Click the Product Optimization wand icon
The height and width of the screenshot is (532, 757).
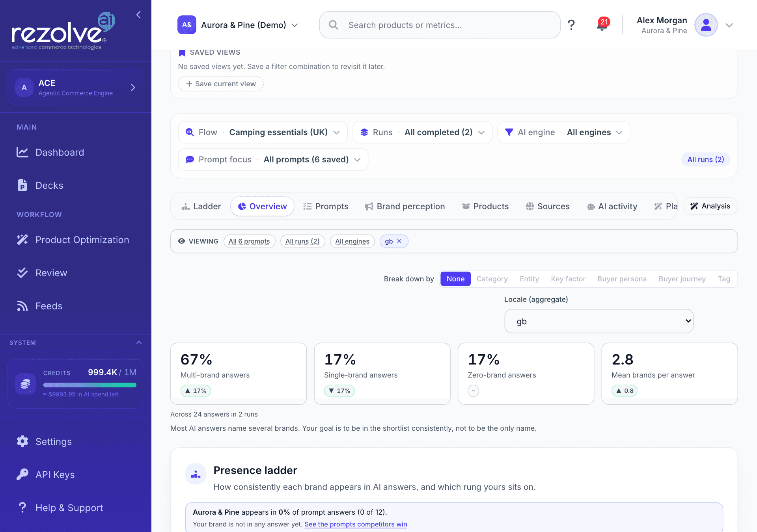22,240
